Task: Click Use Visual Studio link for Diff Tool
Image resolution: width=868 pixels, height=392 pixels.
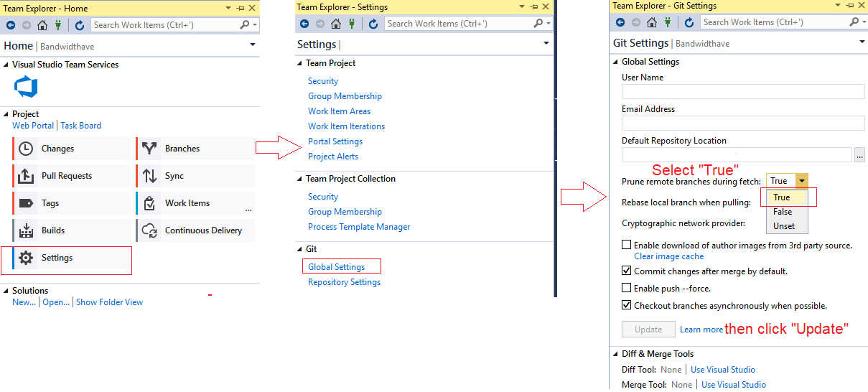Action: click(x=723, y=370)
